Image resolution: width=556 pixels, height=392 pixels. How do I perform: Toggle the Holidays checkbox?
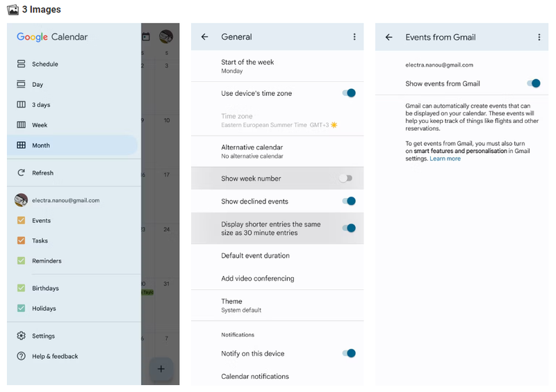[22, 309]
